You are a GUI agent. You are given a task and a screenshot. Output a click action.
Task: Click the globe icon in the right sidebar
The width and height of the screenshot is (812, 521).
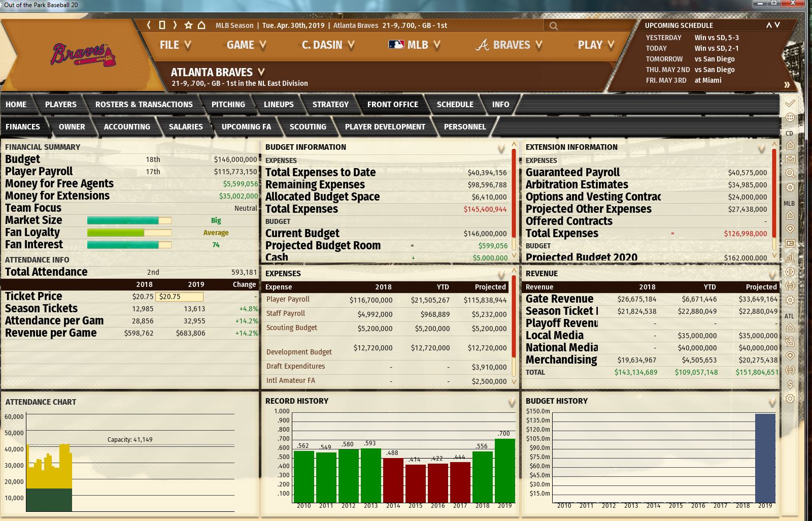790,117
